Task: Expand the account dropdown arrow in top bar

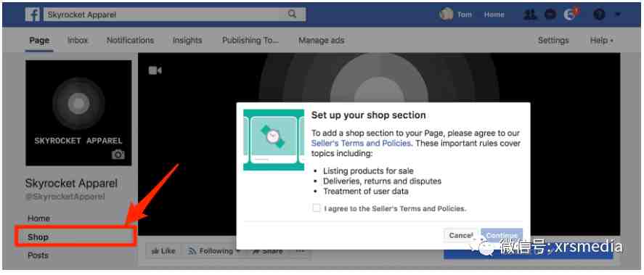Action: (x=617, y=15)
